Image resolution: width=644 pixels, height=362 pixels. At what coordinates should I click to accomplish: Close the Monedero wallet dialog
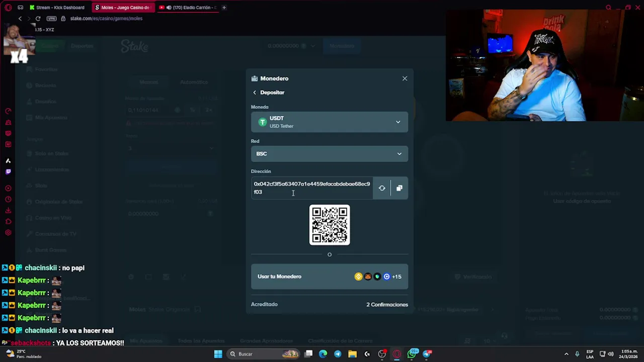(405, 78)
